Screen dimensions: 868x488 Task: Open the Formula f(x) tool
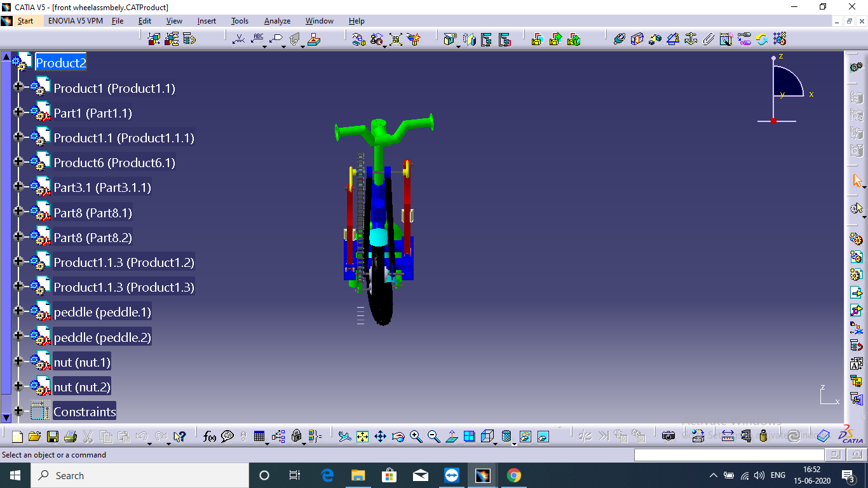click(x=209, y=437)
